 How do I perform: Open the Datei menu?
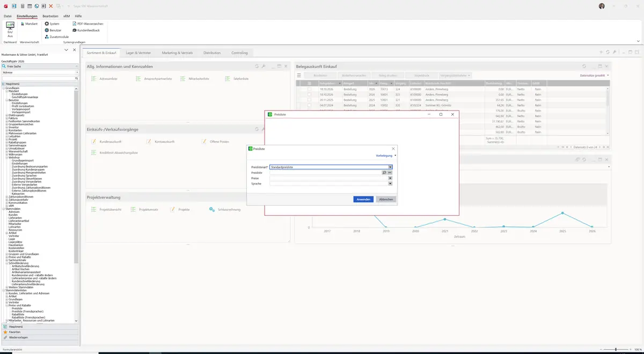[8, 16]
